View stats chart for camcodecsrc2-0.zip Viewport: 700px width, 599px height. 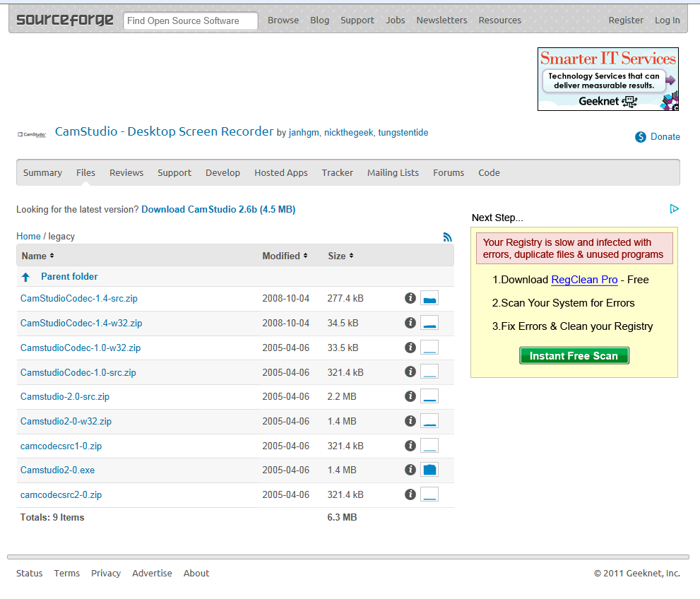(x=429, y=494)
